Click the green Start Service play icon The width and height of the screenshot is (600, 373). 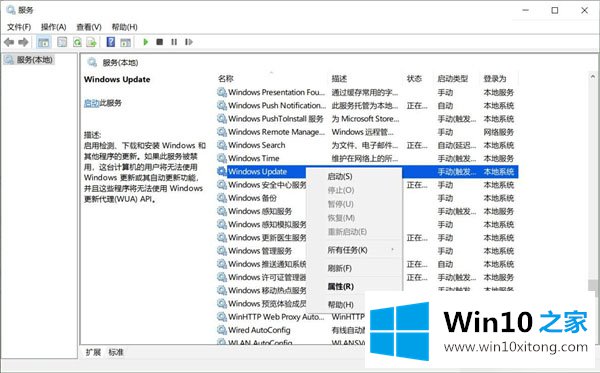(145, 42)
